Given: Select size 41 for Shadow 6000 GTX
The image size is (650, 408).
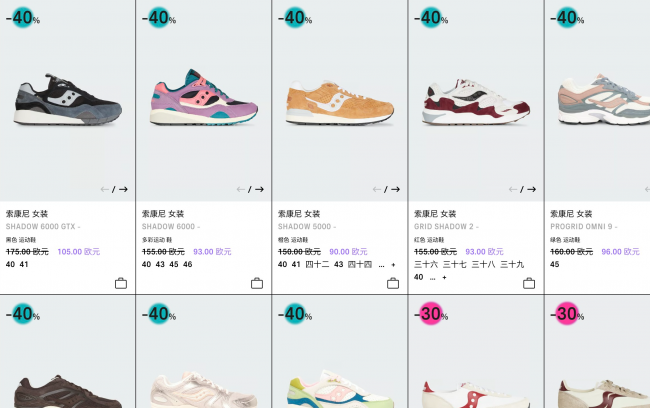Looking at the screenshot, I should click(x=24, y=264).
